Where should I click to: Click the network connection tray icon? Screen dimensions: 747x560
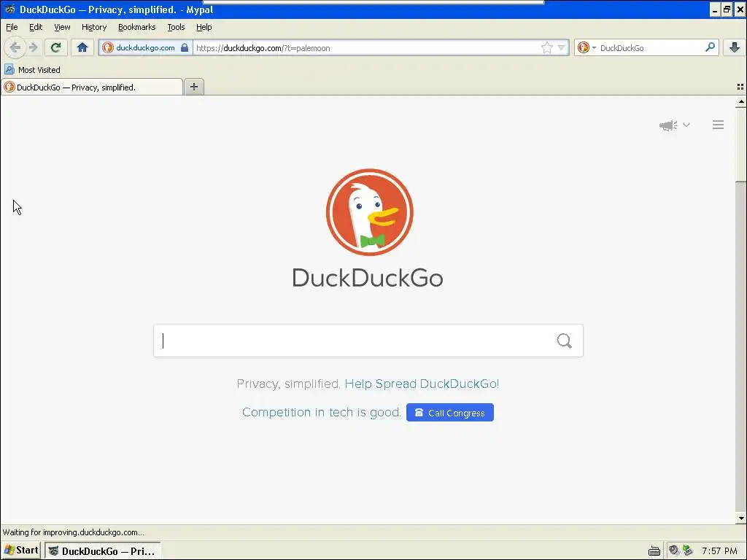687,551
